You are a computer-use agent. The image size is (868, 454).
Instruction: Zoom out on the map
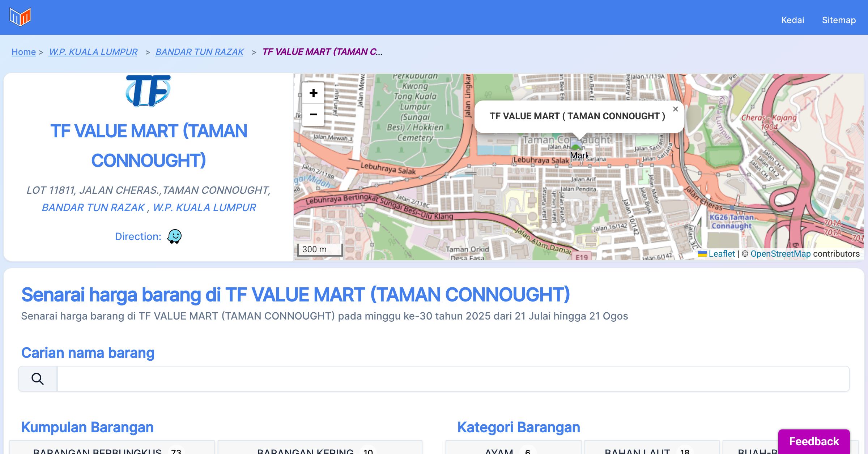(313, 115)
